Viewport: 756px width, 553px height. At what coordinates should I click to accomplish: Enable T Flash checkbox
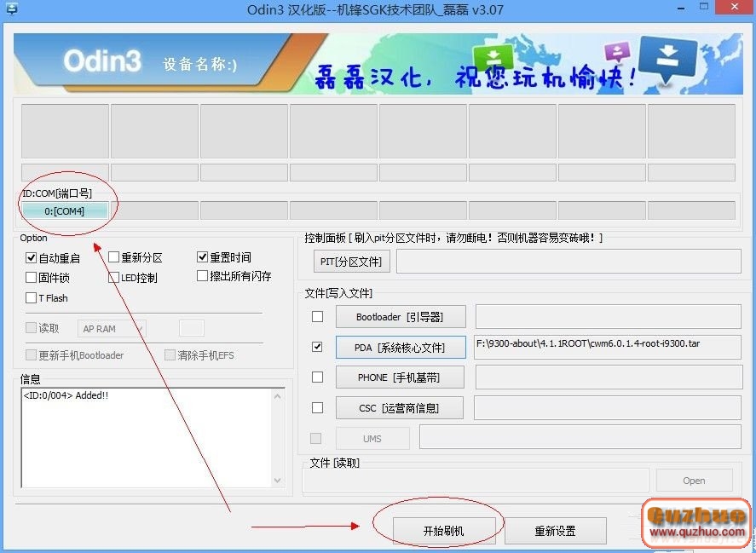(x=32, y=298)
